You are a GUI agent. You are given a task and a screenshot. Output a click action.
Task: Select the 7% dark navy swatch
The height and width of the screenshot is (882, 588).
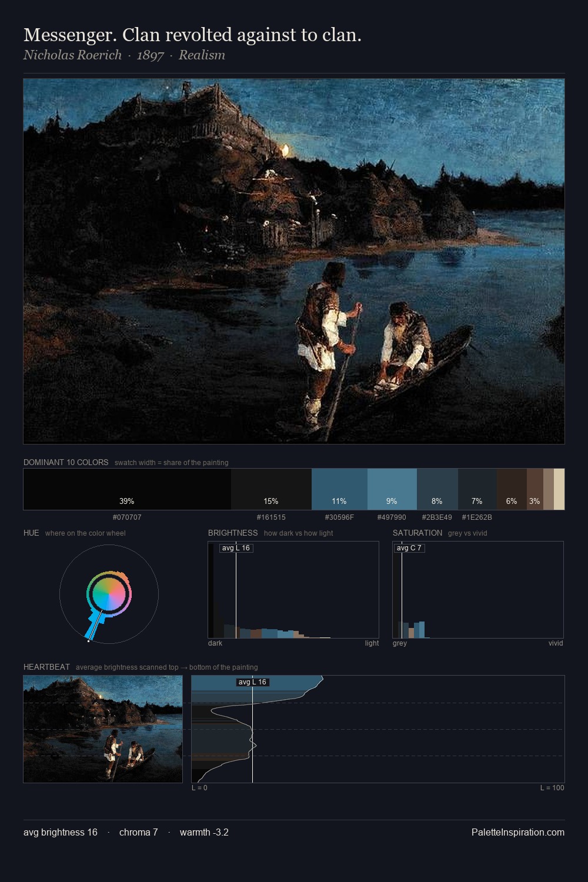[477, 489]
